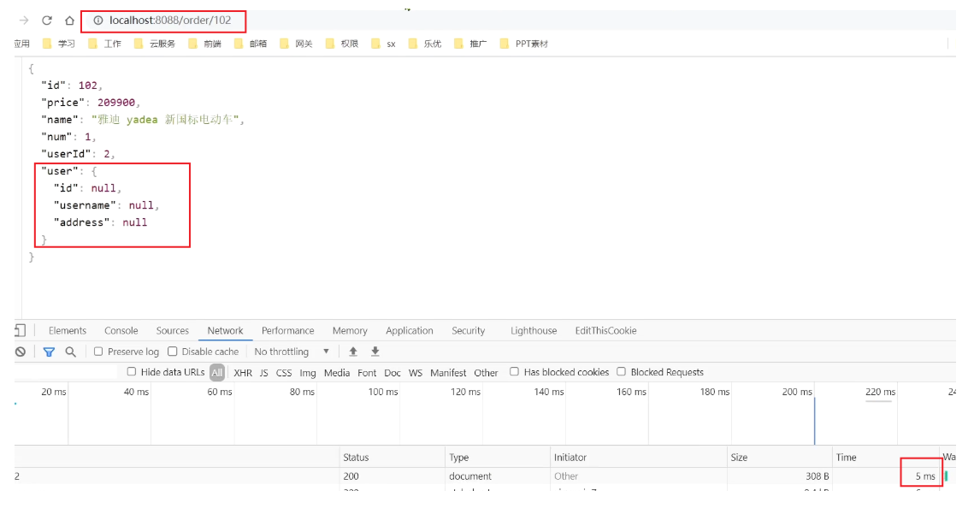Filter requests by Media

point(337,373)
